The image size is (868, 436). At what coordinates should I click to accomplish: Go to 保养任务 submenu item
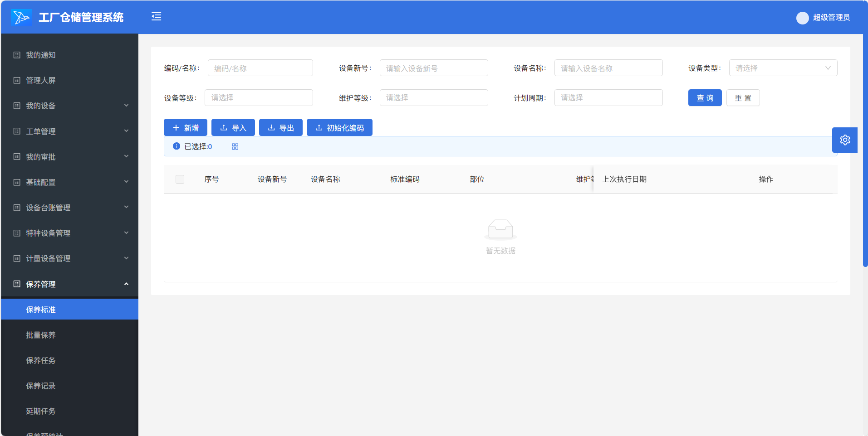pos(69,360)
